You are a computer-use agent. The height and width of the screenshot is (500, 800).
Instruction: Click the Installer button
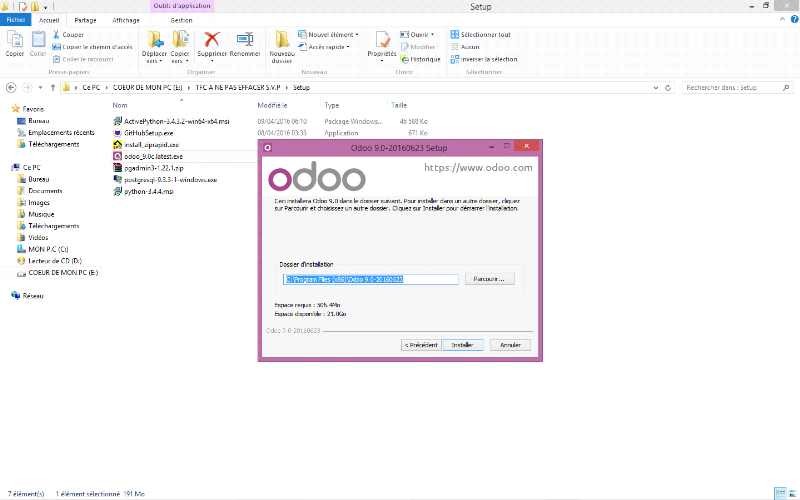pos(462,345)
